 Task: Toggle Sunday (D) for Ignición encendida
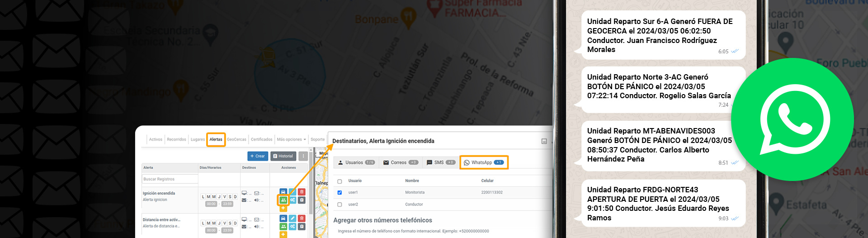click(235, 197)
